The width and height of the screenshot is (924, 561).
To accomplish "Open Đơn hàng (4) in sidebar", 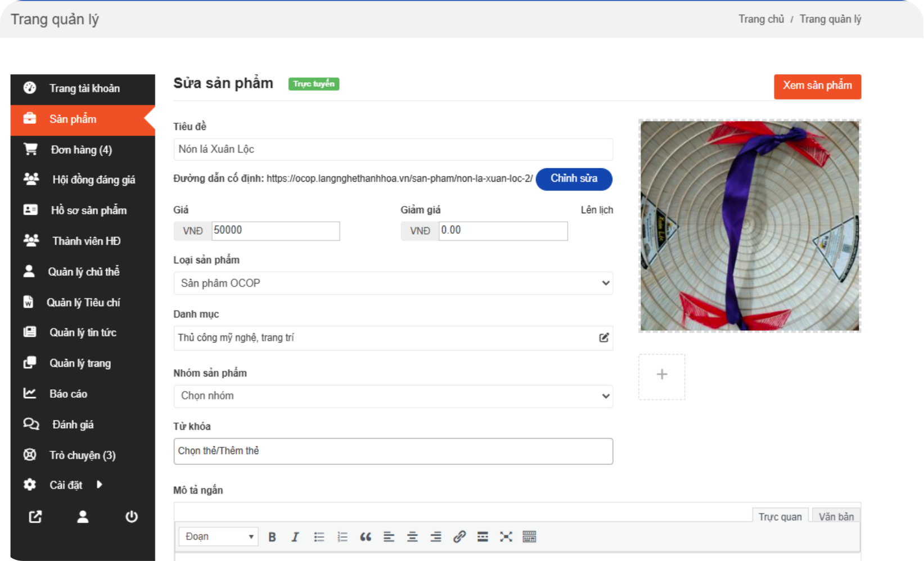I will point(82,150).
